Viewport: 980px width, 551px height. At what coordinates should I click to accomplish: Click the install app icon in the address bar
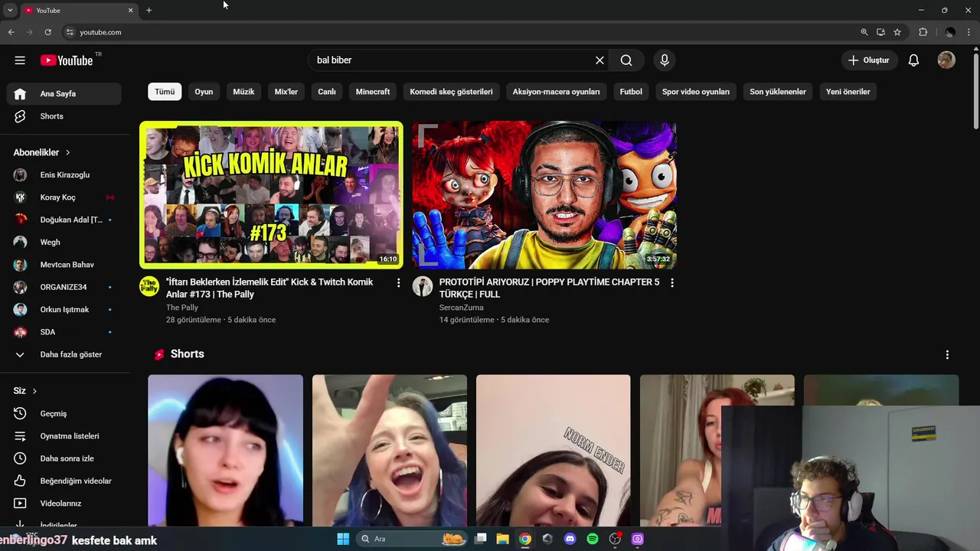click(880, 32)
